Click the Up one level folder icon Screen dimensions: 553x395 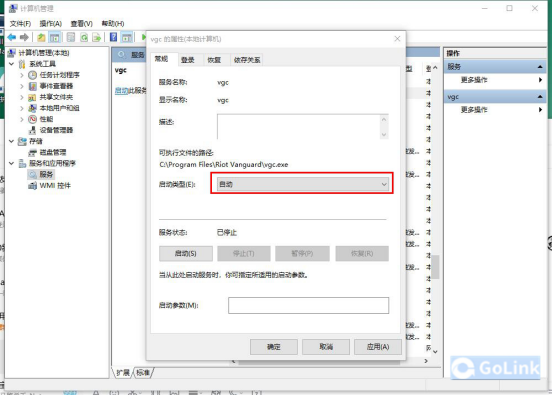pyautogui.click(x=42, y=37)
